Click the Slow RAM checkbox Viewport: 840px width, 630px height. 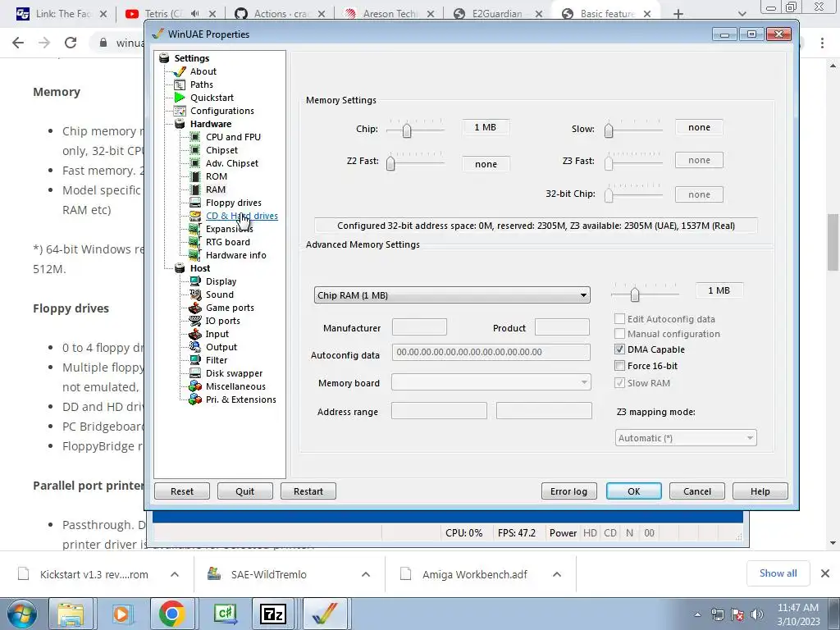620,383
